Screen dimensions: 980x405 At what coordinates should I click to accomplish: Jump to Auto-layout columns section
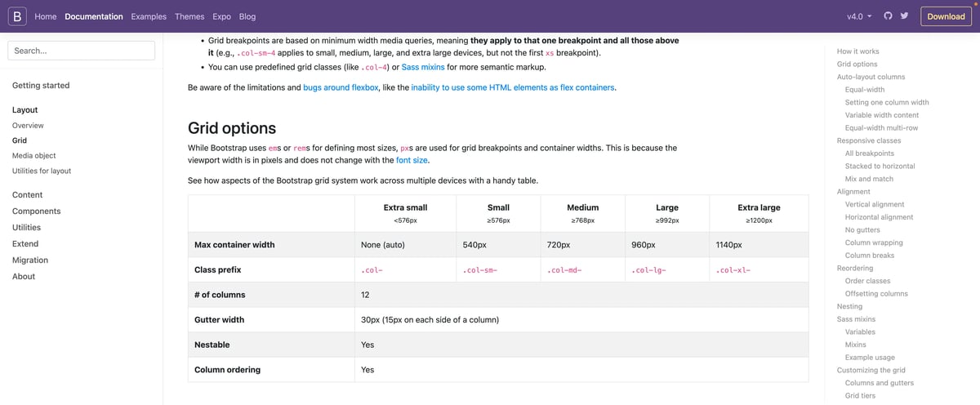click(871, 77)
